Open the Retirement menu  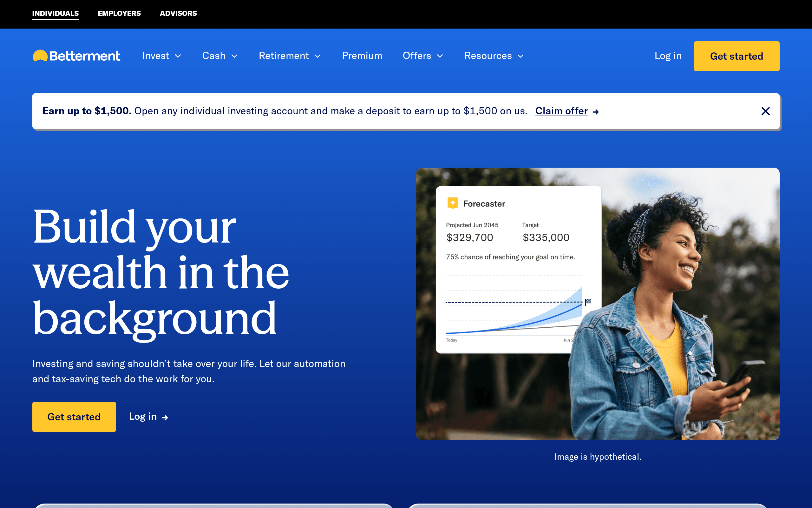pos(290,56)
